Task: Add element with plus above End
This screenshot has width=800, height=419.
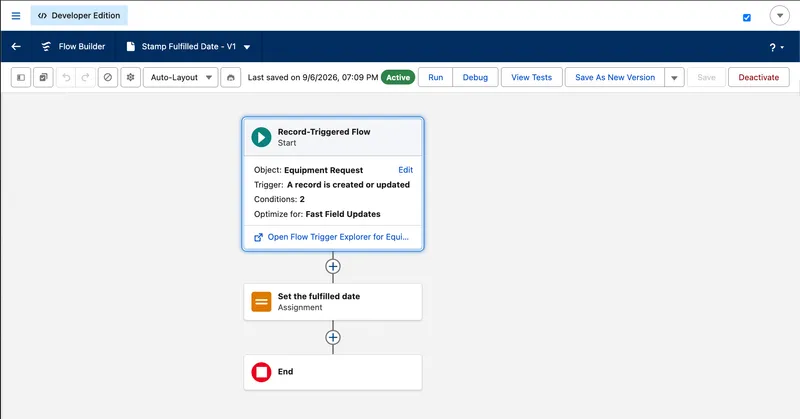Action: (x=333, y=337)
